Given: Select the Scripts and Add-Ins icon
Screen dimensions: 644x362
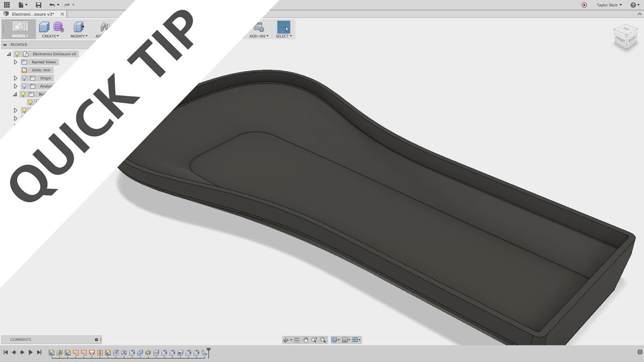Looking at the screenshot, I should coord(259,27).
